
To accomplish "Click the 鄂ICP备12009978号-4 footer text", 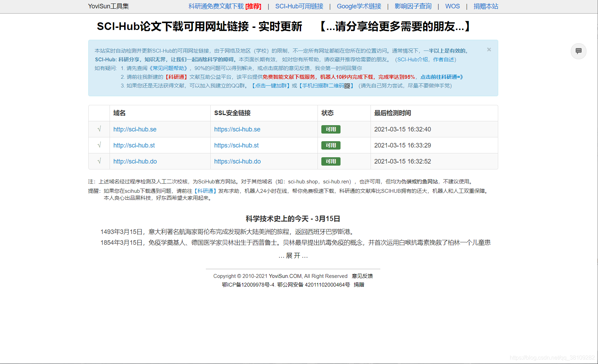I will (248, 285).
